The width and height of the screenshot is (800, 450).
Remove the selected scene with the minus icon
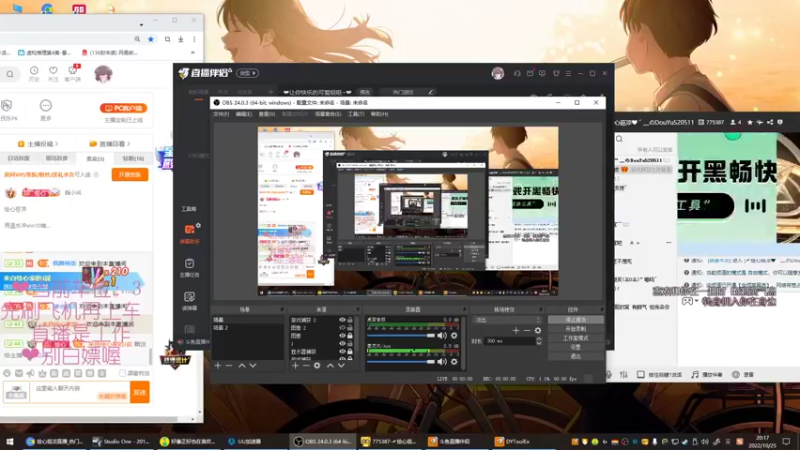point(229,366)
